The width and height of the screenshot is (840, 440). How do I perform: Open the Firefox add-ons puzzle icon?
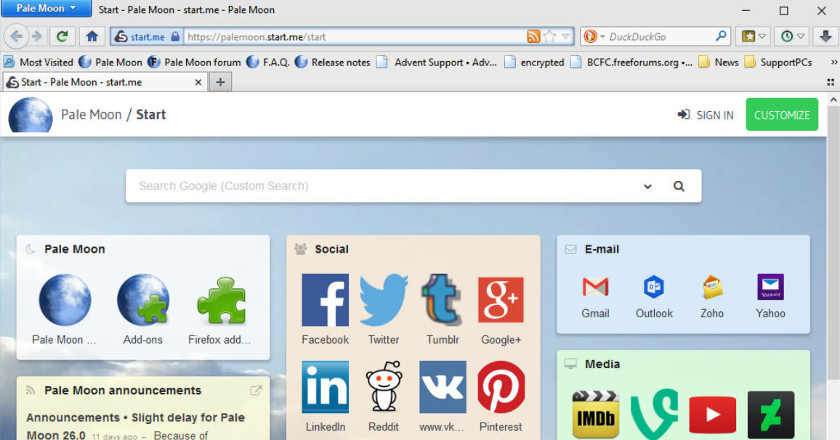pos(221,300)
